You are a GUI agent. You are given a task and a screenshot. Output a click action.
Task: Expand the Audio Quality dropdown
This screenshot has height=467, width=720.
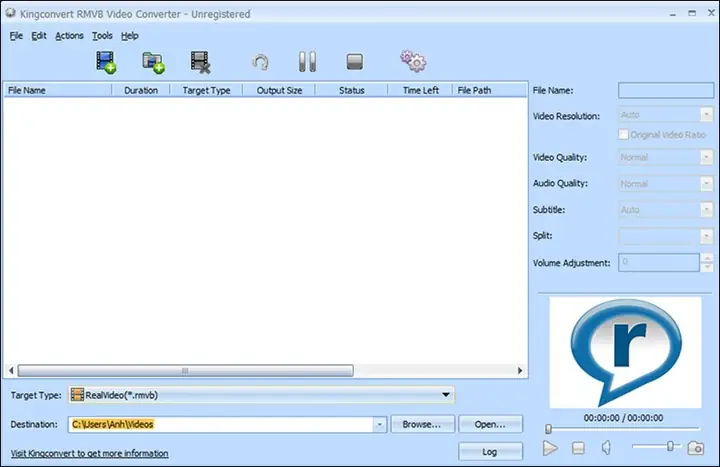pyautogui.click(x=706, y=184)
